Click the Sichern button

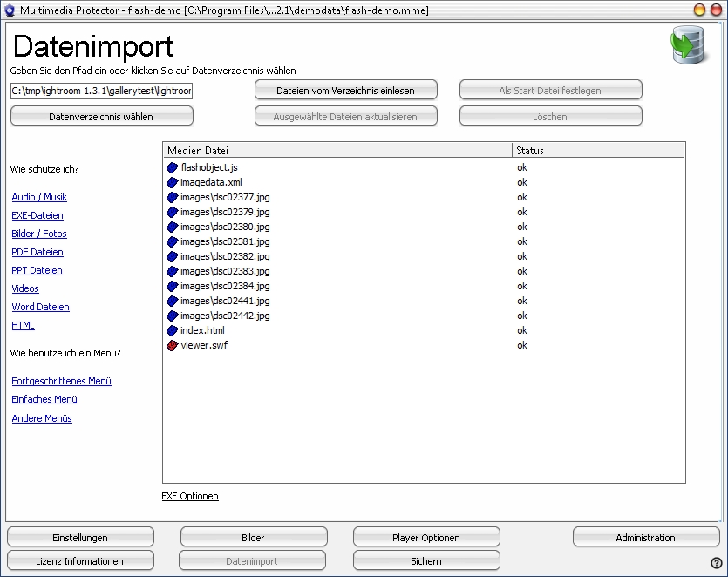click(425, 561)
